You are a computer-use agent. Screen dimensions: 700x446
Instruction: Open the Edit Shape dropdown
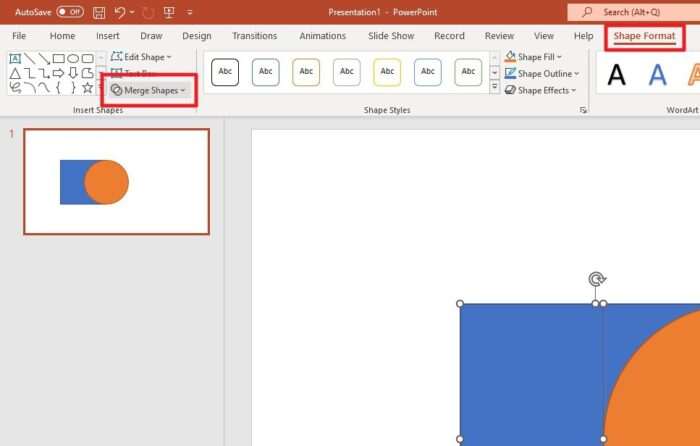pos(141,57)
